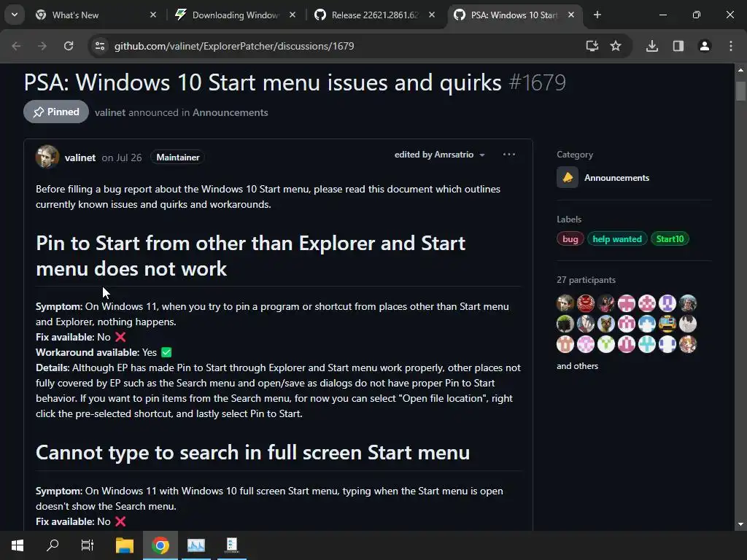This screenshot has height=560, width=747.
Task: Open the Chrome profile icon
Action: [705, 46]
